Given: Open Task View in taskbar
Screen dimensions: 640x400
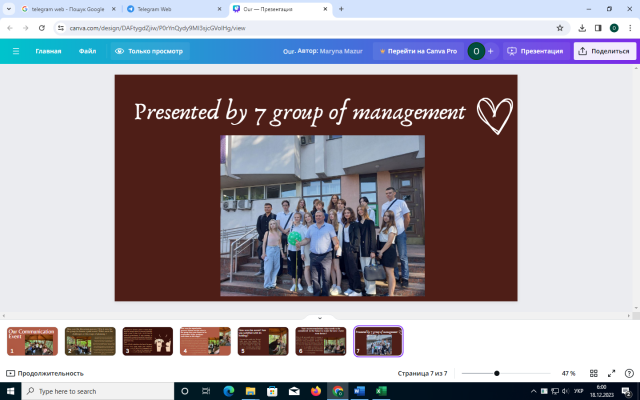Looking at the screenshot, I should coord(206,391).
